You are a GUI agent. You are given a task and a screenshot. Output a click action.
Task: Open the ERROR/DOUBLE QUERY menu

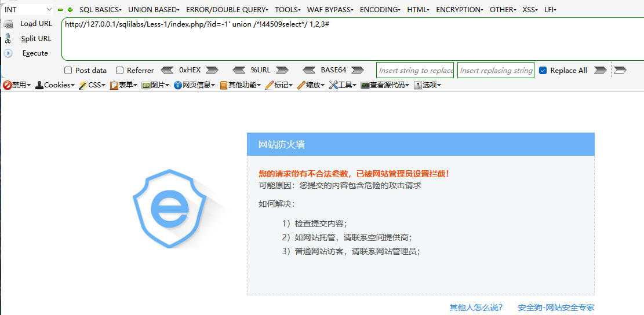click(x=227, y=10)
